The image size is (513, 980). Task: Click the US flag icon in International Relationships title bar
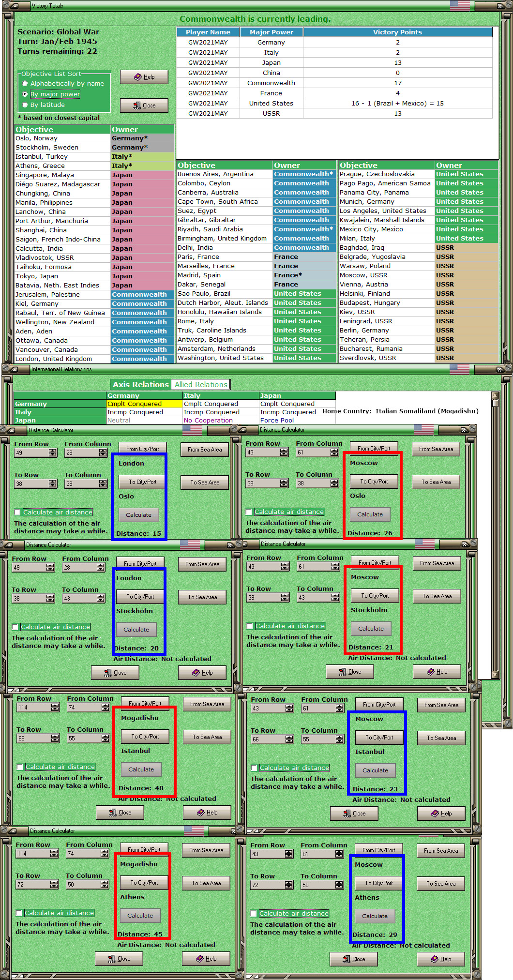point(459,369)
